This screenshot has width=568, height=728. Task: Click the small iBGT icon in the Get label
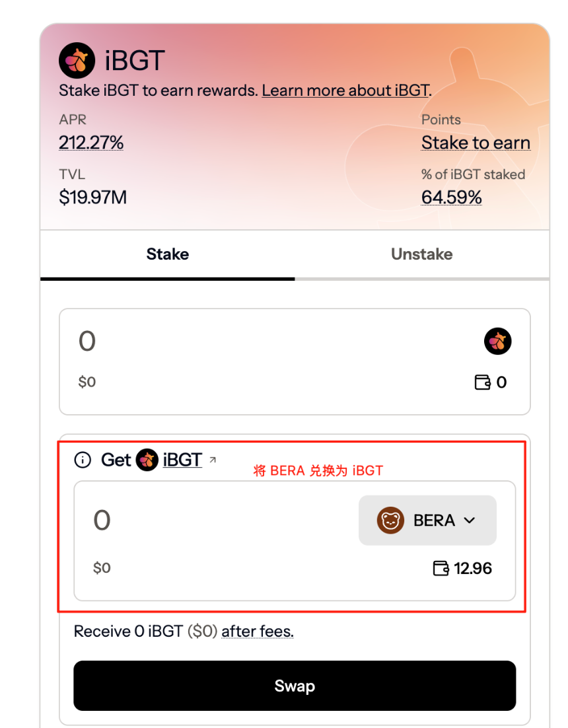click(x=145, y=460)
